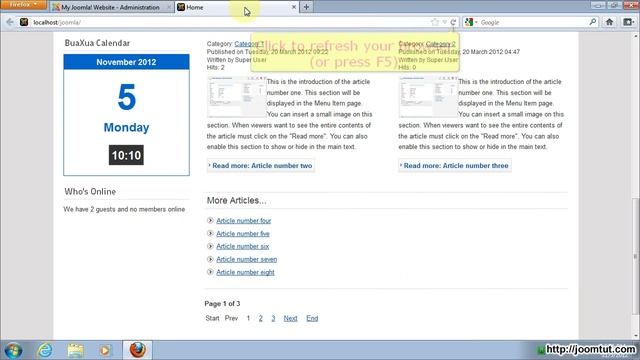Viewport: 640px width, 360px height.
Task: Click the search magnifier icon
Action: pyautogui.click(x=593, y=22)
